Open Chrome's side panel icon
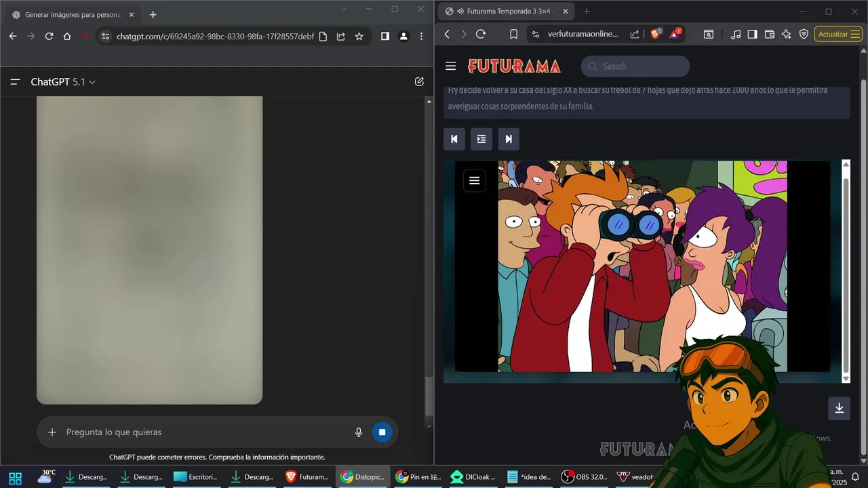This screenshot has height=488, width=868. point(385,37)
